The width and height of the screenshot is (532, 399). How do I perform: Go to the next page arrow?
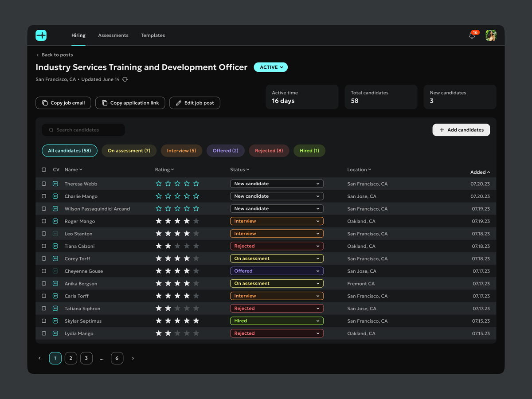point(133,358)
